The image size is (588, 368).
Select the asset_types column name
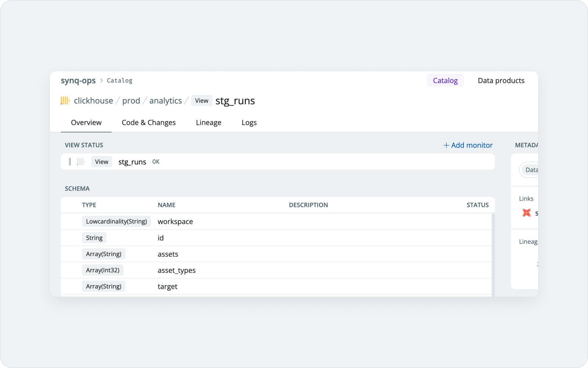(177, 270)
